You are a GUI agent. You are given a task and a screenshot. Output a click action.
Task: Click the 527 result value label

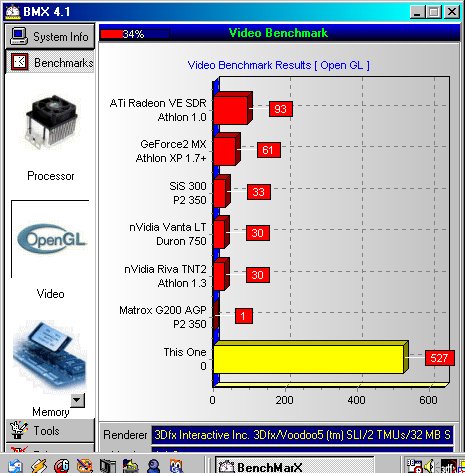point(439,358)
